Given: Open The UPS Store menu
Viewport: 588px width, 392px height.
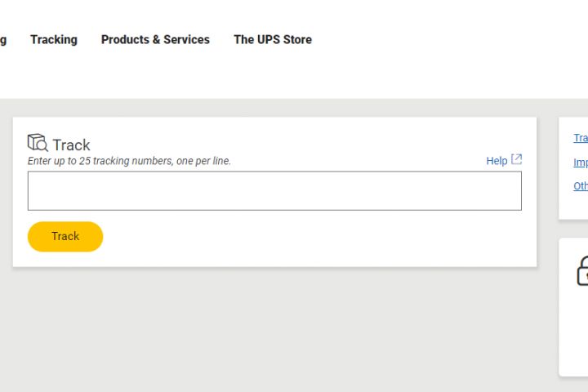Looking at the screenshot, I should [273, 39].
